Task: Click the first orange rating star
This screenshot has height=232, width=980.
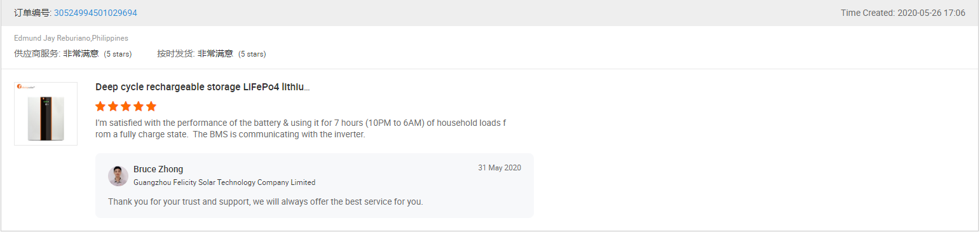Action: 100,106
